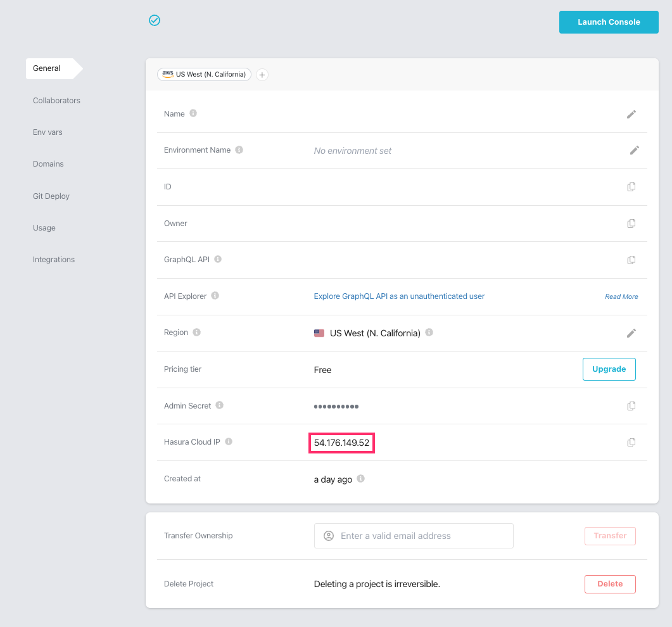Copy the Owner value
672x627 pixels.
click(x=631, y=223)
